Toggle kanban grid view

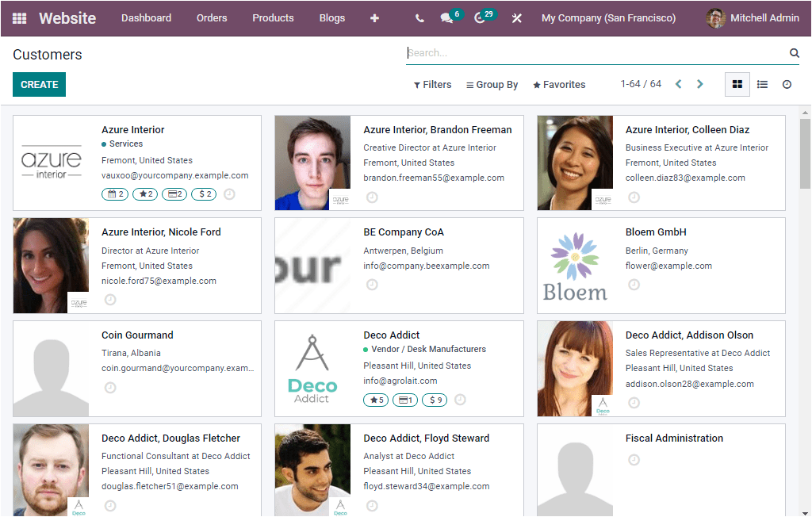coord(737,83)
